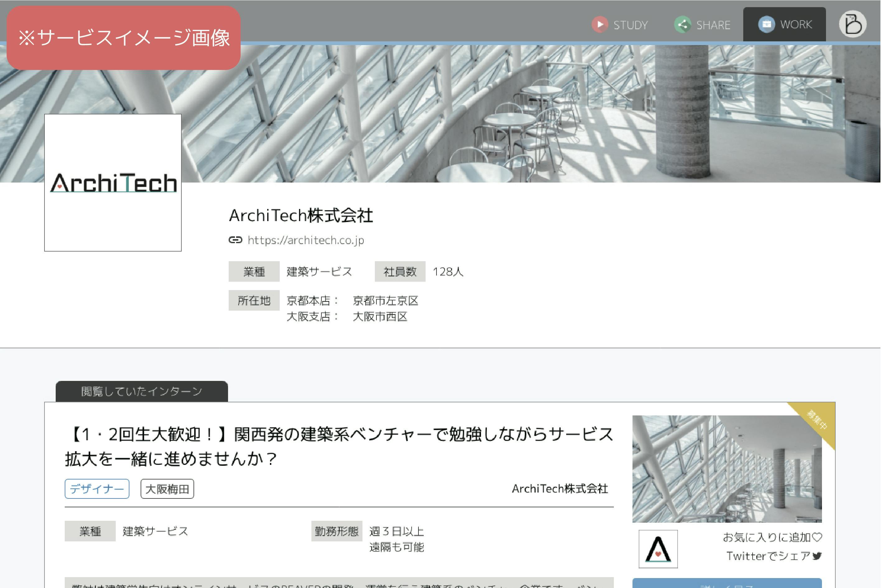Click the STUDY play icon

tap(600, 25)
